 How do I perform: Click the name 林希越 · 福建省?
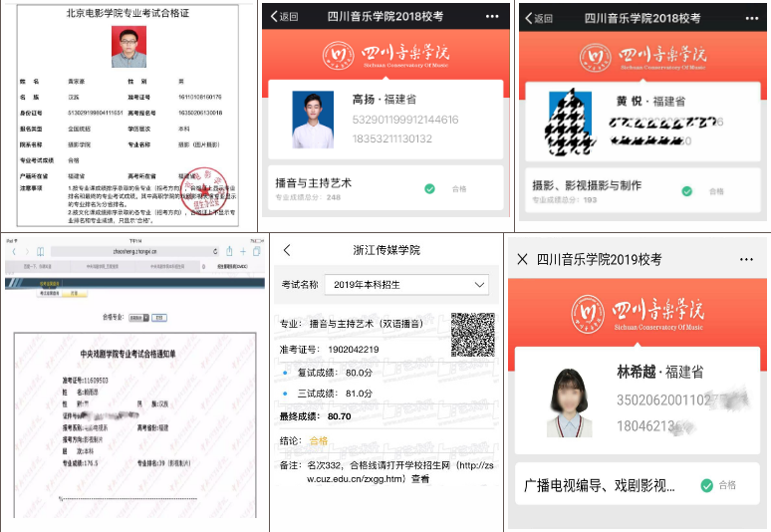pos(660,372)
